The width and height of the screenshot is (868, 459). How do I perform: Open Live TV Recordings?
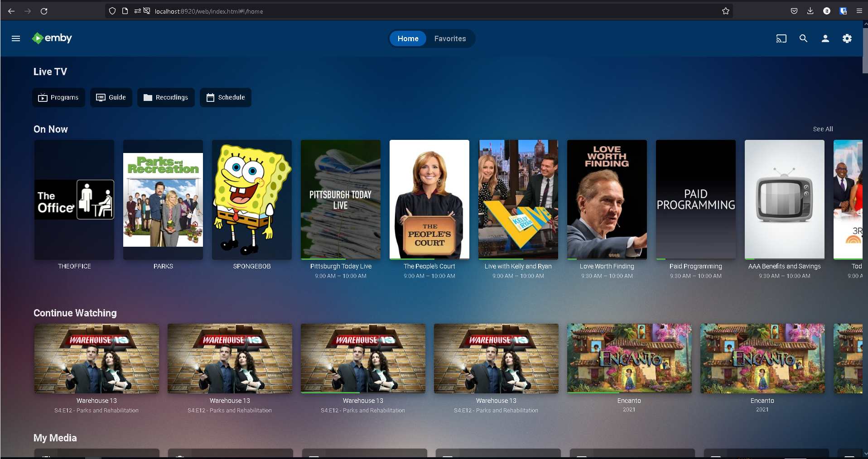(x=166, y=97)
